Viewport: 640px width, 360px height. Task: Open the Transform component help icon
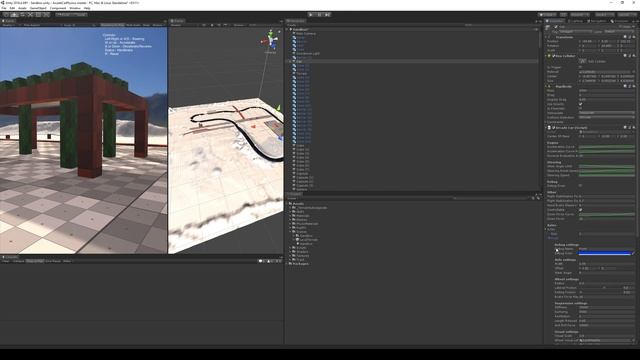625,37
